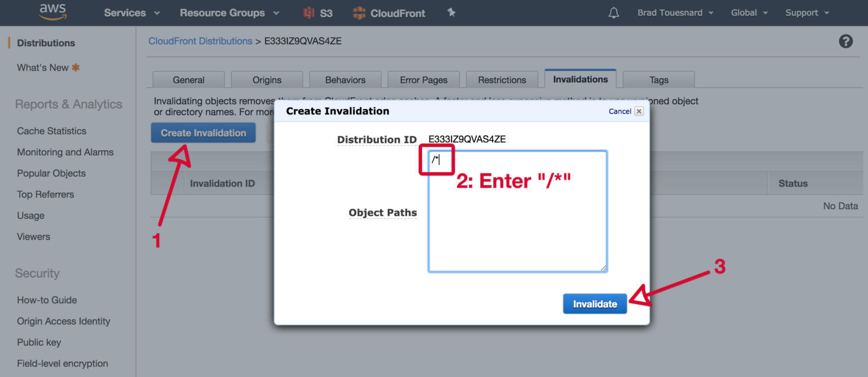The image size is (868, 377).
Task: Click into the Object Paths text area
Action: pyautogui.click(x=517, y=212)
